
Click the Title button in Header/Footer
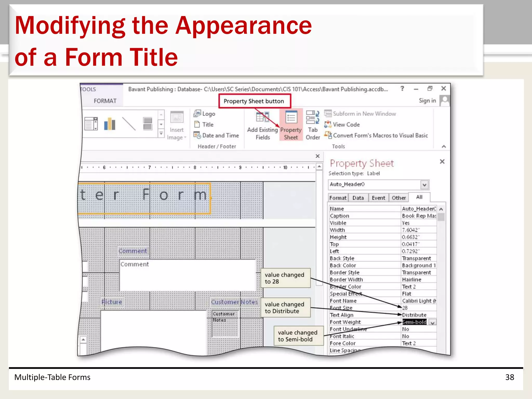pos(204,124)
